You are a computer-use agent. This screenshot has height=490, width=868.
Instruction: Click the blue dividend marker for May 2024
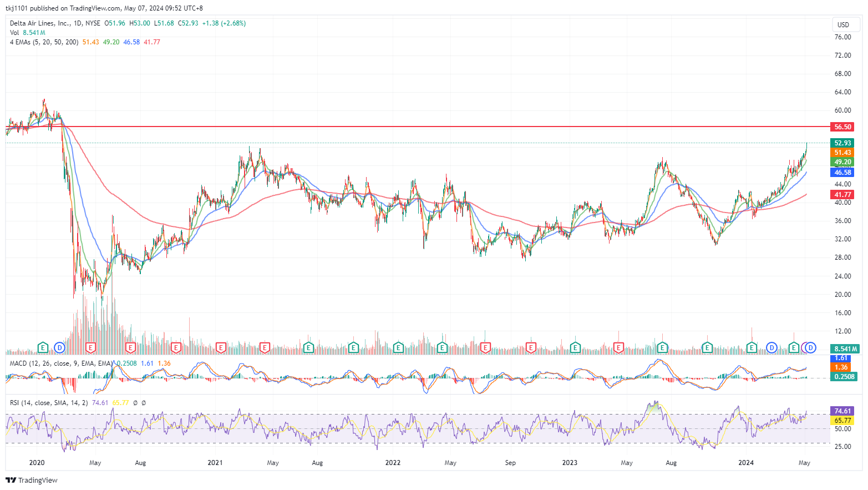[811, 348]
